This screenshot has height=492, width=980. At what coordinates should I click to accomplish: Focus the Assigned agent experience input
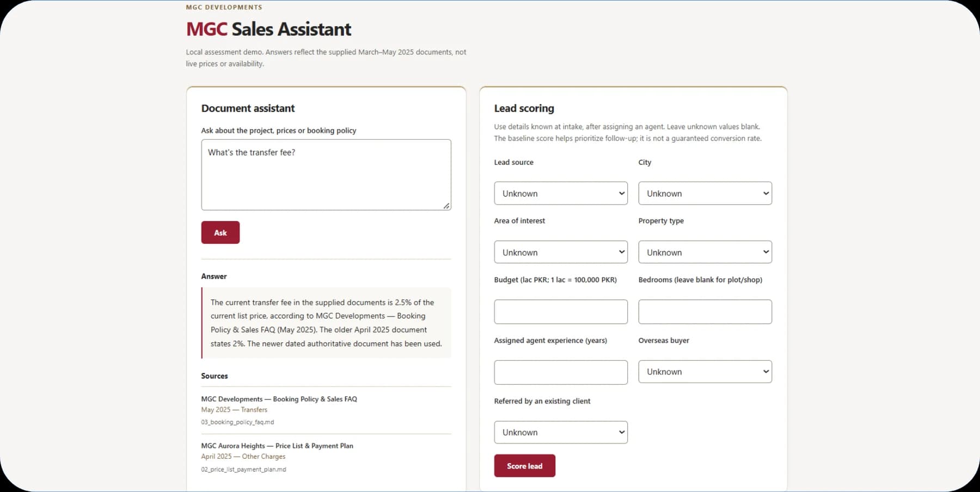click(561, 372)
